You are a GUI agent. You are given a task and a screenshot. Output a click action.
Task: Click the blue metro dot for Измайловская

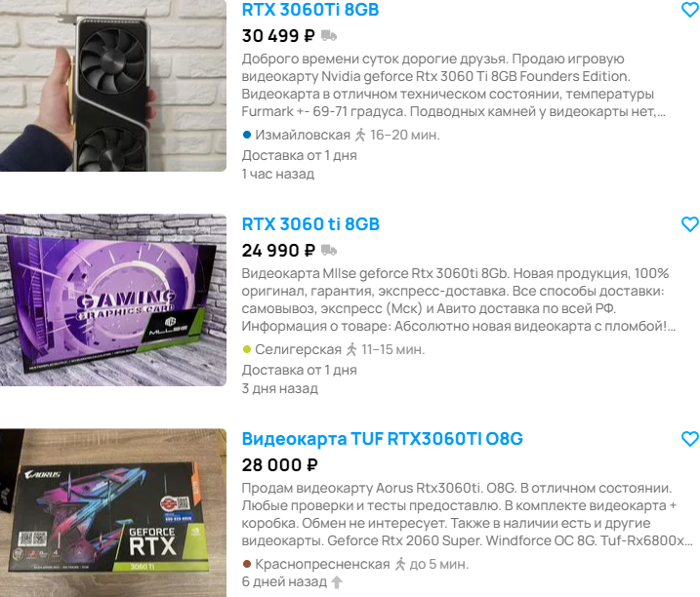[x=246, y=135]
